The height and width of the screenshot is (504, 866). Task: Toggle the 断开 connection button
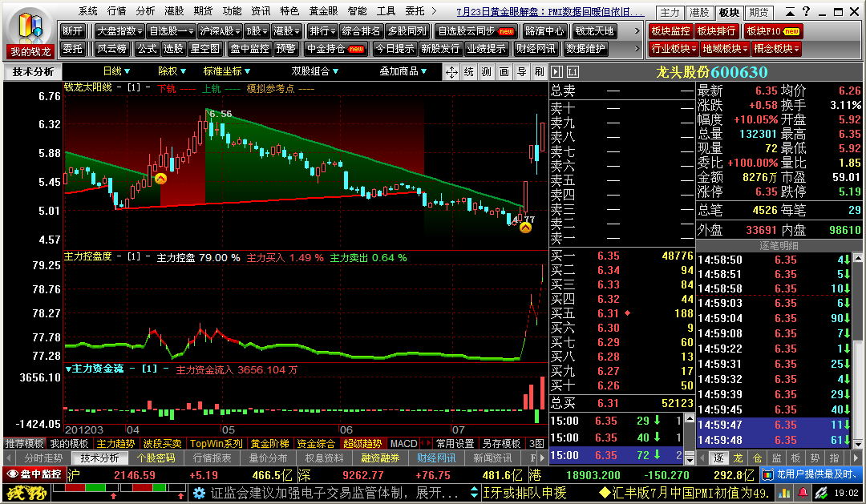point(72,30)
